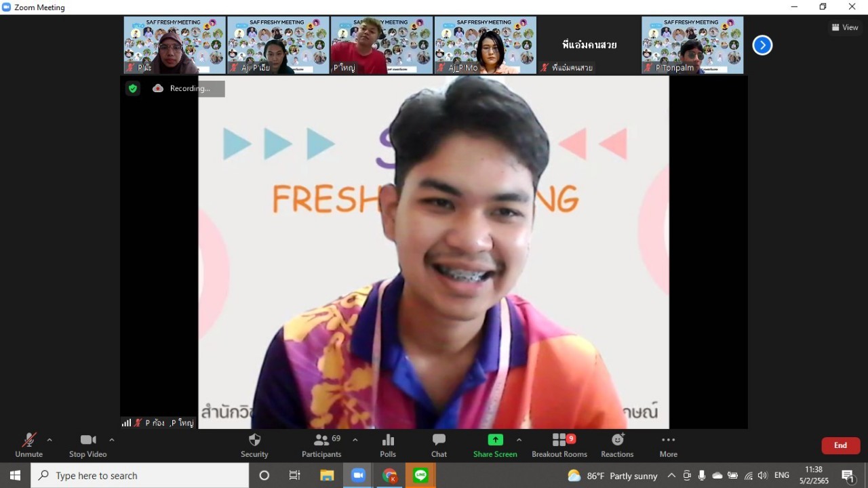Open Breakout Rooms
This screenshot has width=868, height=488.
pos(559,445)
